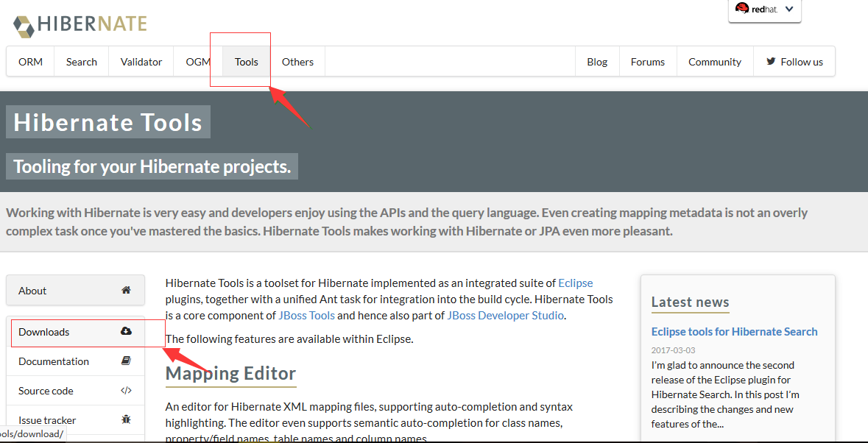
Task: Click Follow us in the navbar
Action: point(794,61)
